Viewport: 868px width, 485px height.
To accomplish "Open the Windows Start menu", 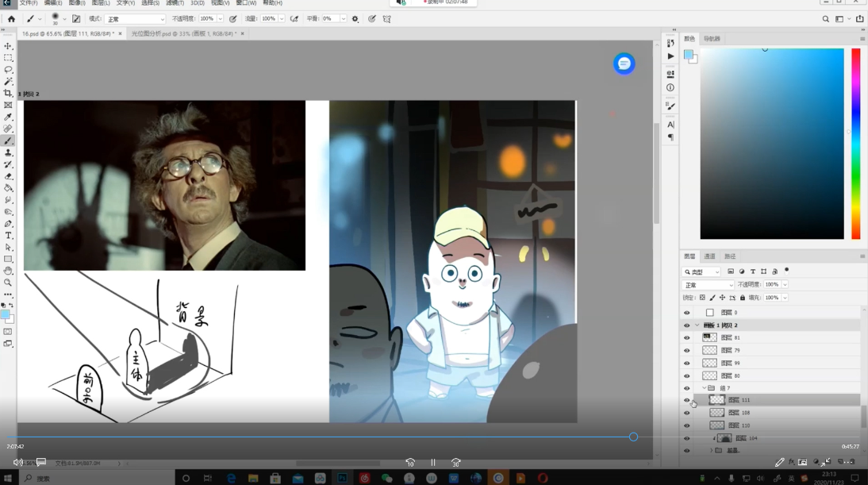I will tap(8, 478).
